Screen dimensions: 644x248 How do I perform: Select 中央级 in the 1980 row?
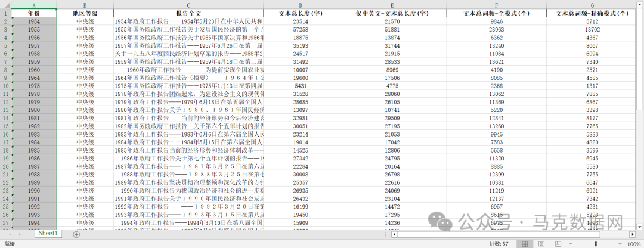(x=85, y=110)
